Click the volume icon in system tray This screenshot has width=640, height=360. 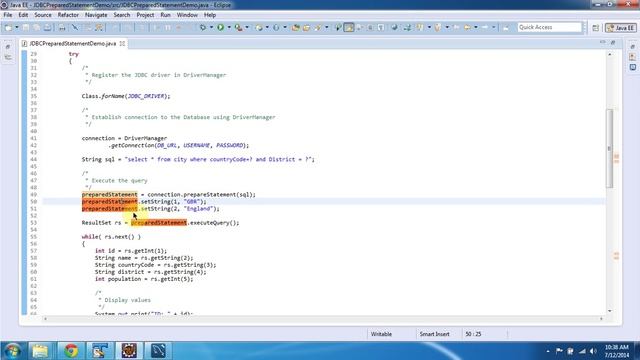coord(593,351)
